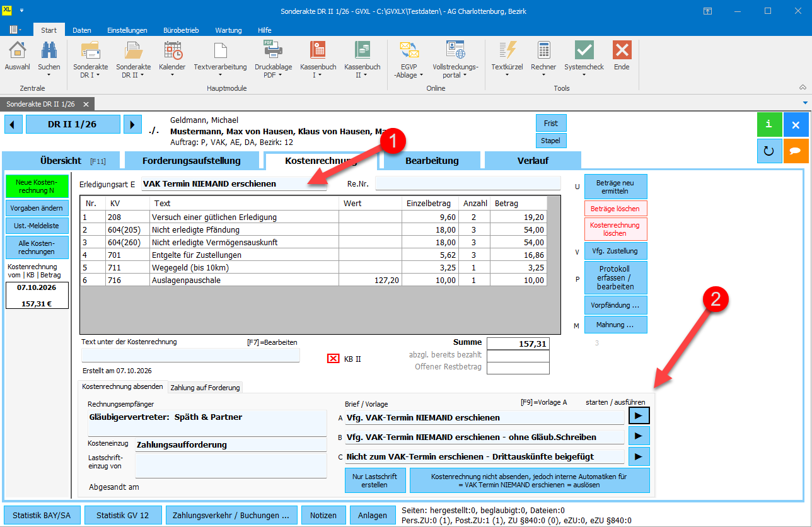Viewport: 812px width, 527px height.
Task: Click Nur Lastschrift erstellen button
Action: tap(374, 480)
